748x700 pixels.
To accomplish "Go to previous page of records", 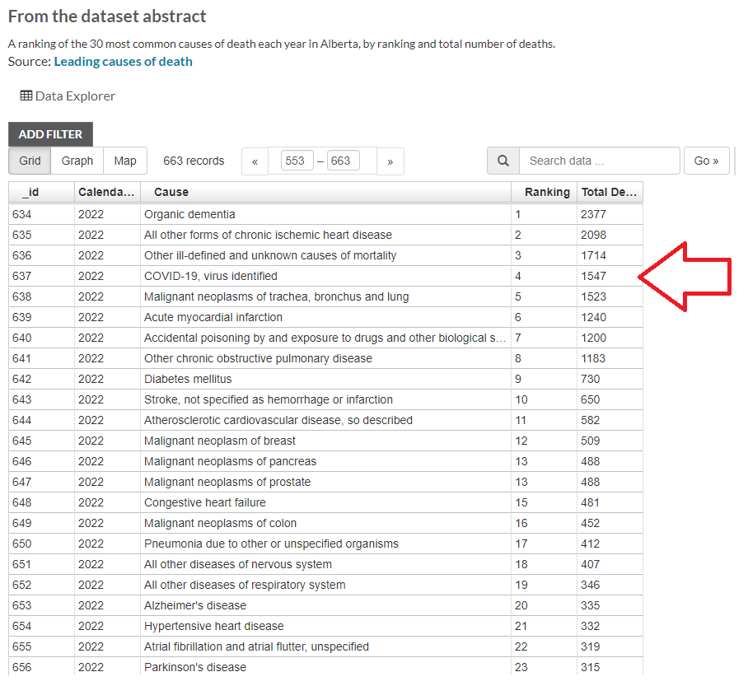I will coord(255,161).
